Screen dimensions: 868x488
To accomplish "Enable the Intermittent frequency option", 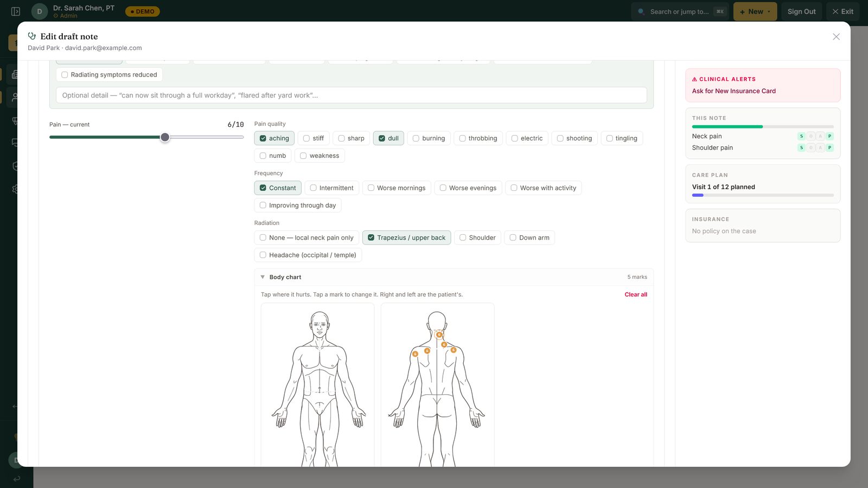I will (331, 188).
